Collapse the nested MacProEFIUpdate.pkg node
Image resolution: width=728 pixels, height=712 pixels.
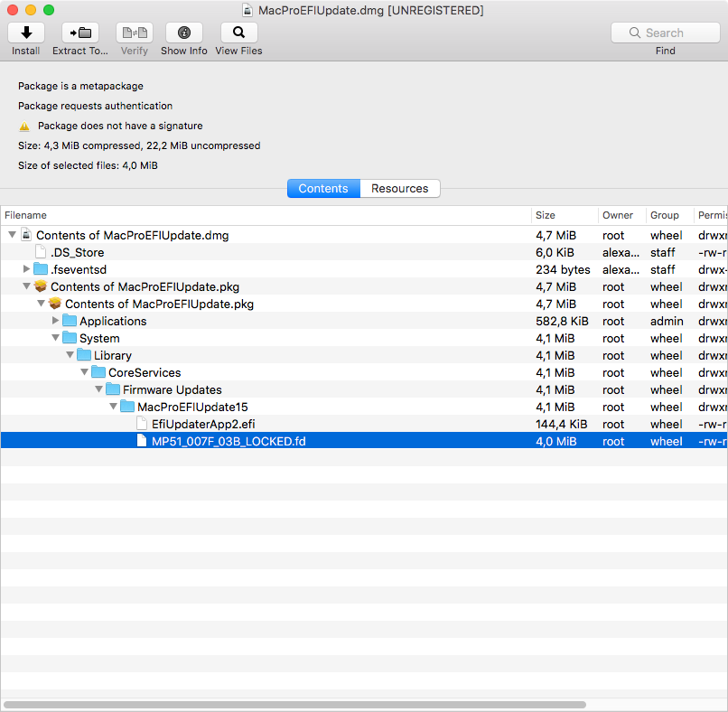click(42, 304)
